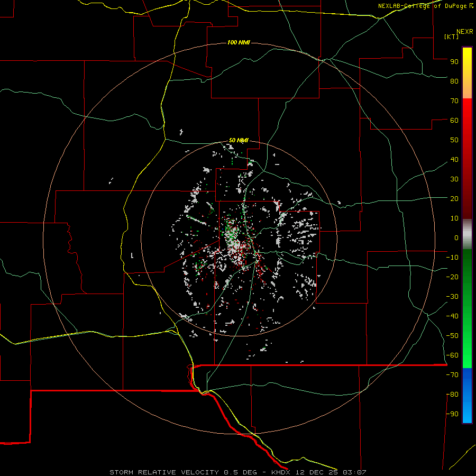This screenshot has height=476, width=476.
Task: Select the positive "30" scale value
Action: [x=454, y=179]
